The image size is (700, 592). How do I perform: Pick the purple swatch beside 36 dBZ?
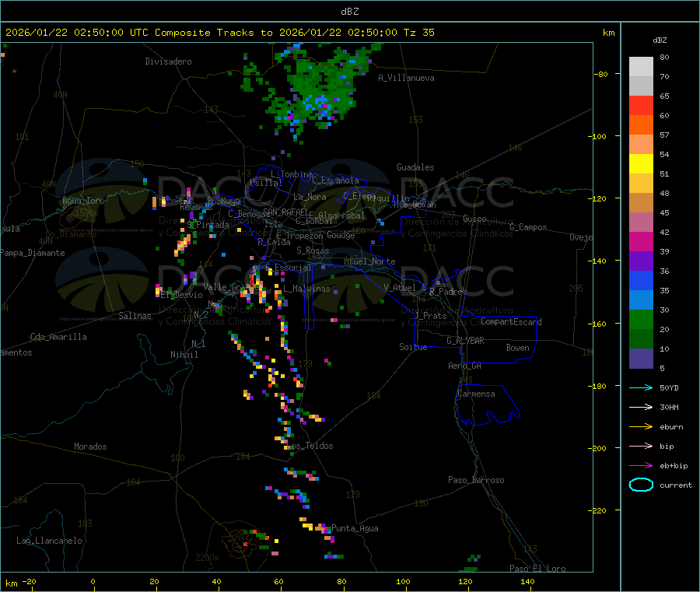[641, 261]
